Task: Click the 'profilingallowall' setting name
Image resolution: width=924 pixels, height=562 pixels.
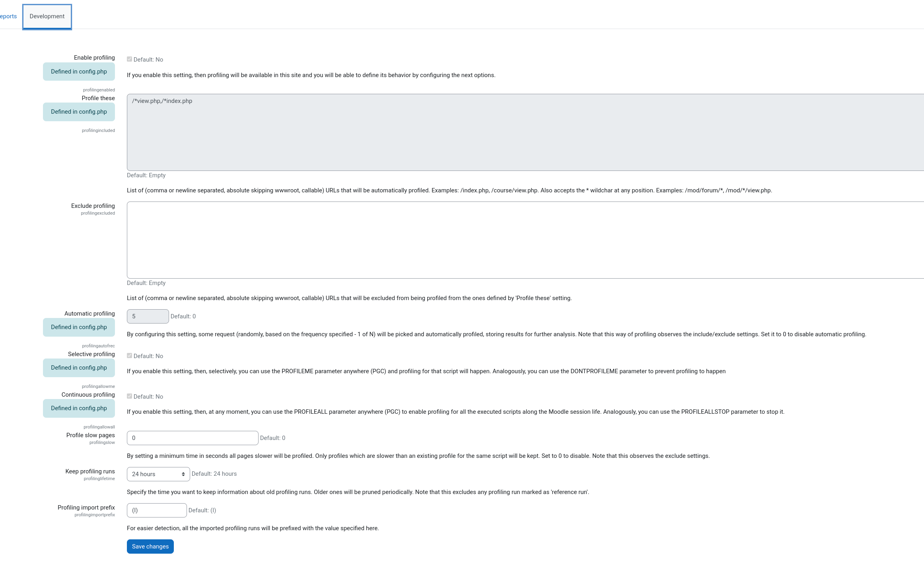Action: pos(99,427)
